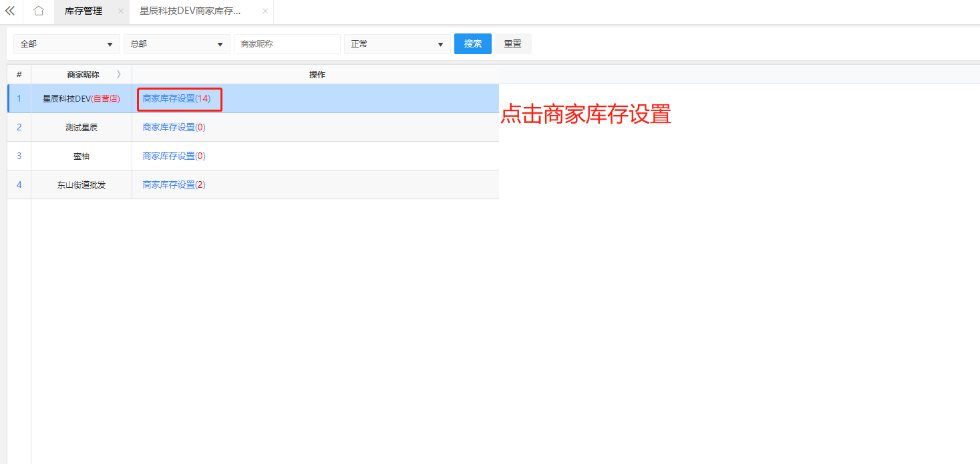Click the 操作 column header
Viewport: 980px width, 464px height.
click(317, 75)
